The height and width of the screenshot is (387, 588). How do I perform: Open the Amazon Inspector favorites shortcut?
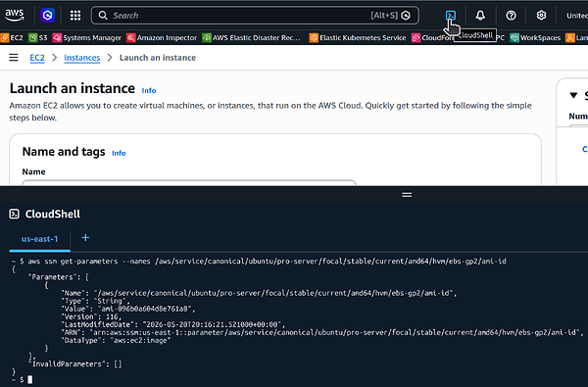[x=162, y=37]
